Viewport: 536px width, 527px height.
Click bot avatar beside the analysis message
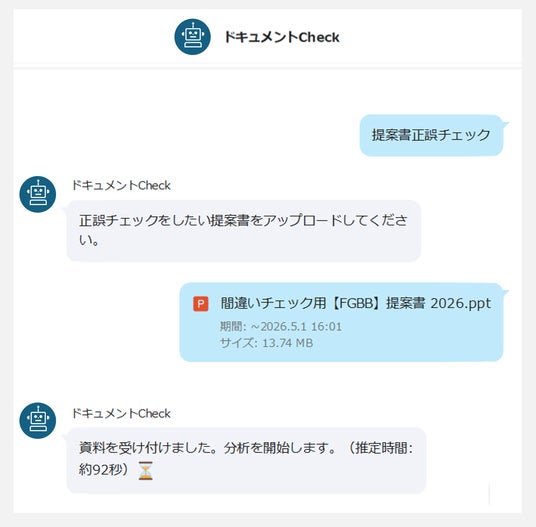pos(38,420)
